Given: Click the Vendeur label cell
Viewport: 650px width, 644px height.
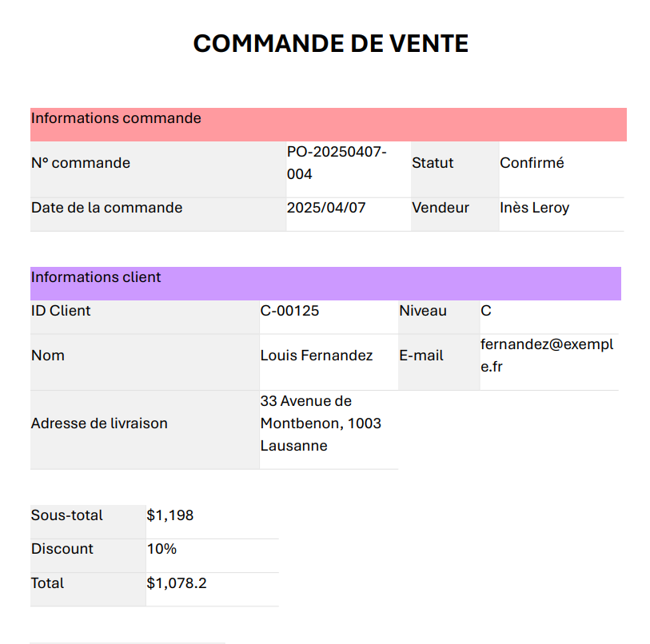Looking at the screenshot, I should pyautogui.click(x=441, y=208).
